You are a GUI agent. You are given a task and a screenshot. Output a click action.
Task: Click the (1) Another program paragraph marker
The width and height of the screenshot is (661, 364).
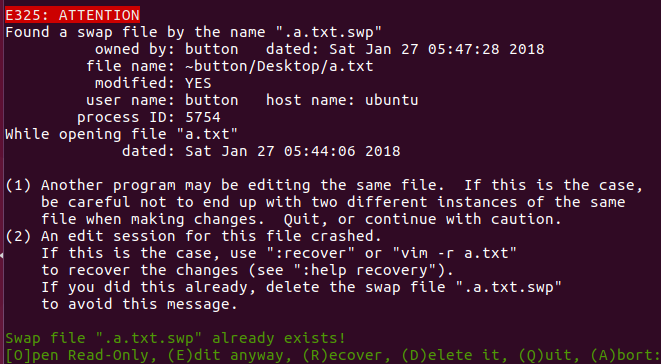[18, 185]
